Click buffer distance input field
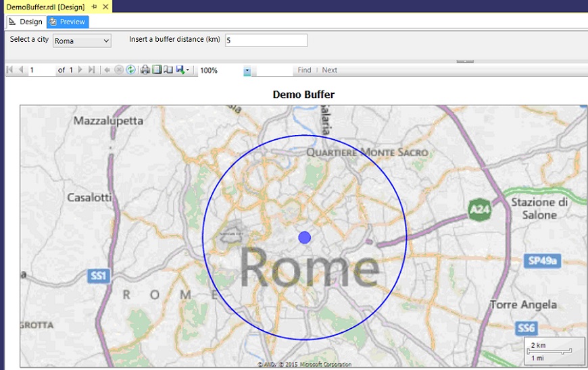Screen dimensions: 588x370 point(266,41)
